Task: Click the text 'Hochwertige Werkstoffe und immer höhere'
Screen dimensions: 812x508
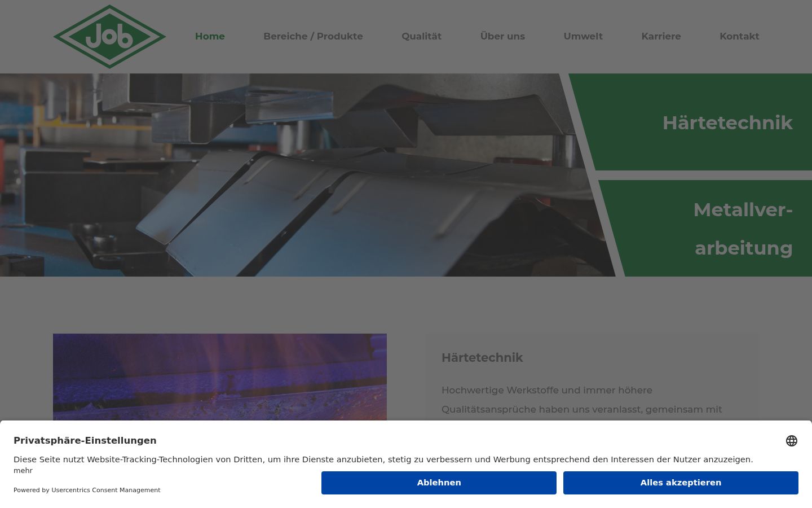Action: pyautogui.click(x=547, y=390)
